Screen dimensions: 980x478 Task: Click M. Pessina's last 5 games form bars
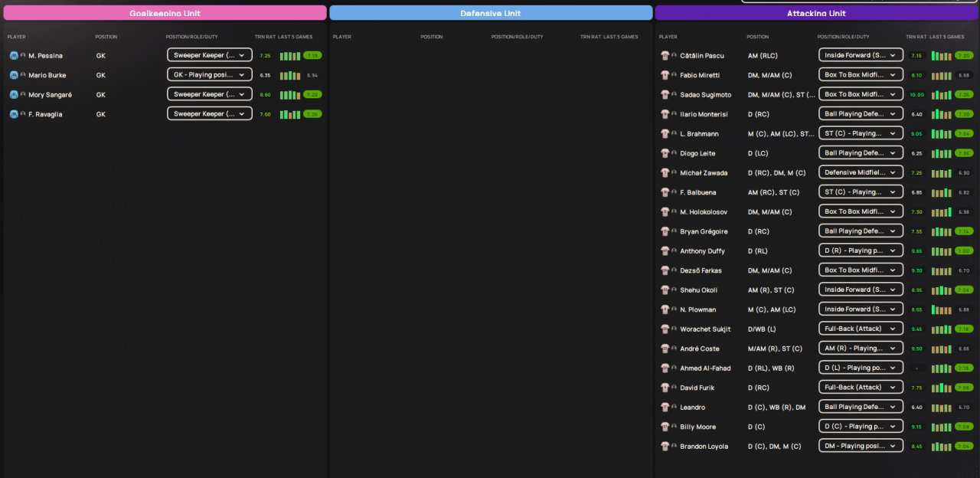290,55
